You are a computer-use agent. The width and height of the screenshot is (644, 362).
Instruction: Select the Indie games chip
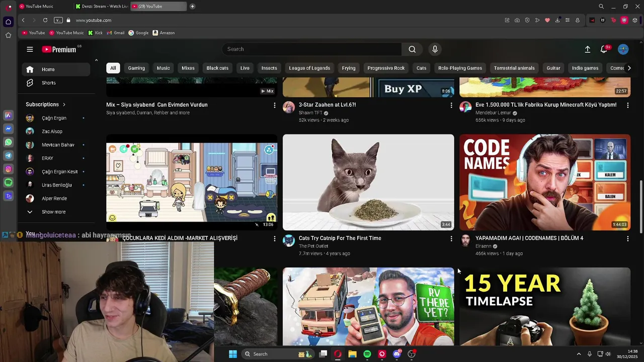(x=585, y=68)
